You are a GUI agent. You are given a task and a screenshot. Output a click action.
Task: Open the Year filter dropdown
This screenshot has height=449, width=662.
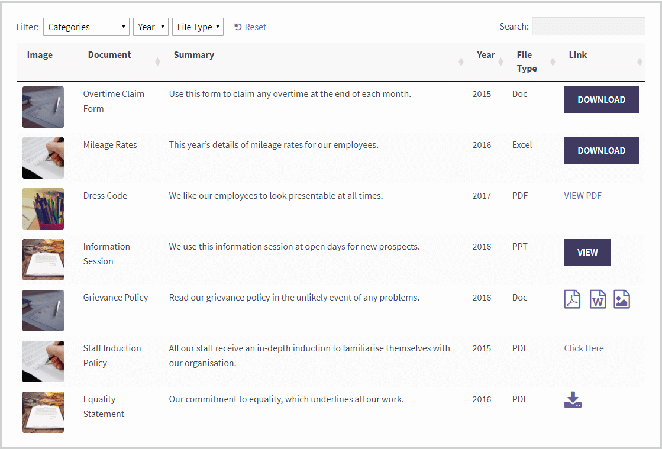150,27
